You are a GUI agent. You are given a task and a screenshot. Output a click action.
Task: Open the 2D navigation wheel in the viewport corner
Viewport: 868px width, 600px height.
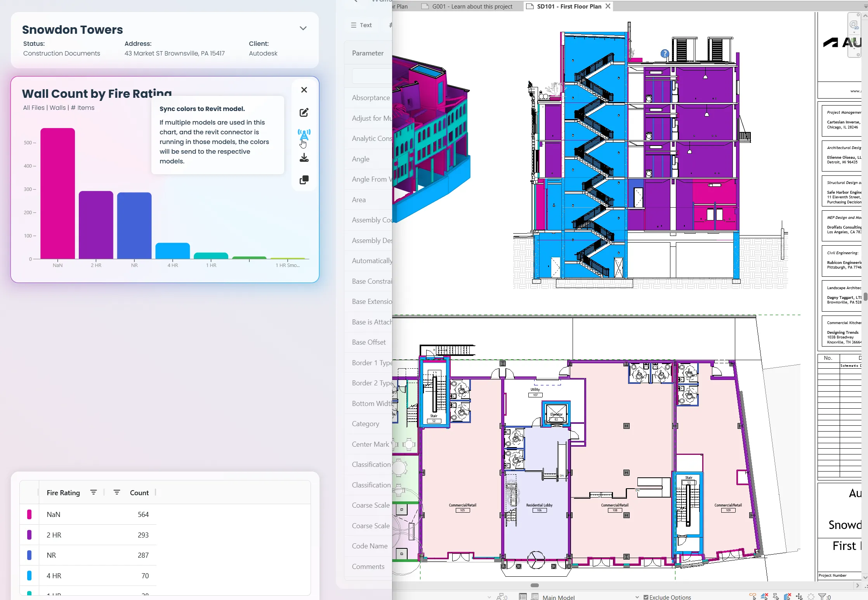point(854,25)
